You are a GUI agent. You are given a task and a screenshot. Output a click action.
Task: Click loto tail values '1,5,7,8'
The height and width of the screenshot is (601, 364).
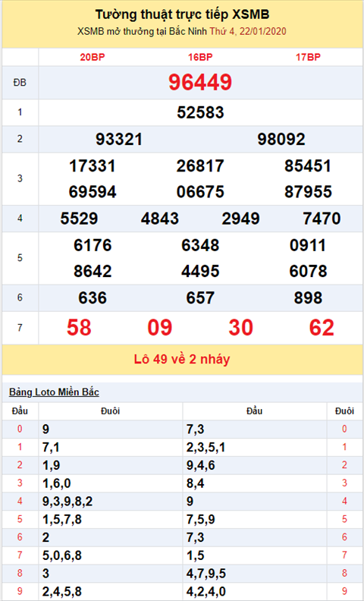pos(61,520)
